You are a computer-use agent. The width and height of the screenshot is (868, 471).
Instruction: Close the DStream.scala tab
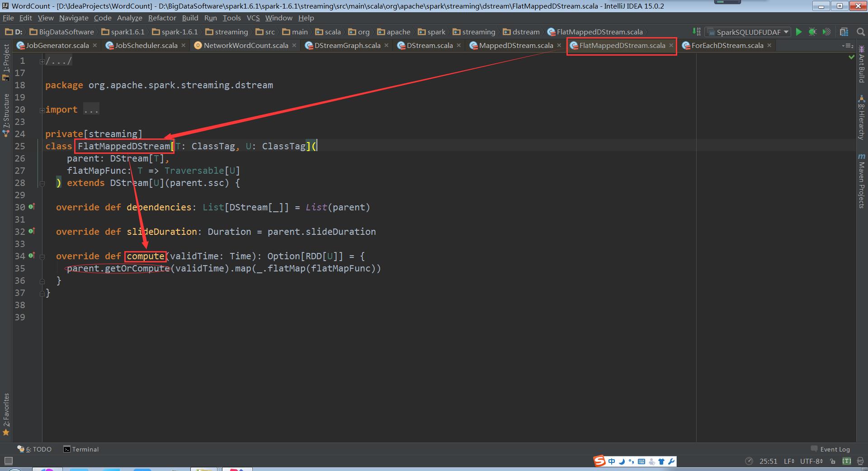pos(458,45)
